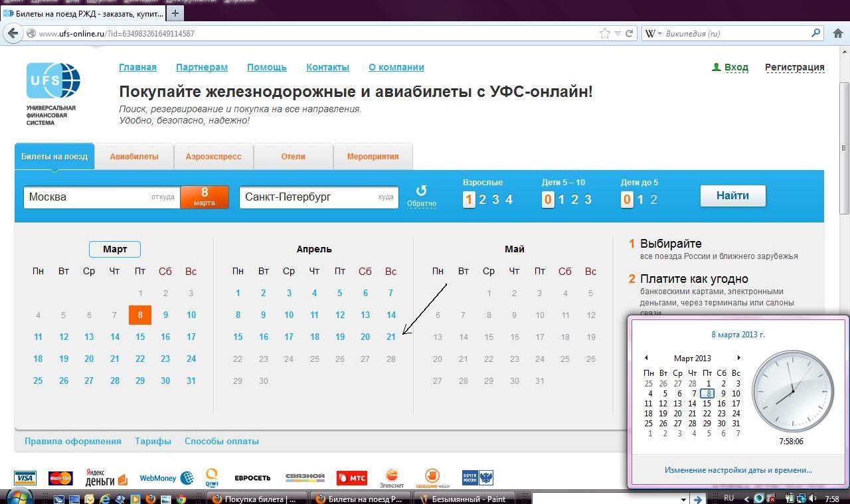The width and height of the screenshot is (850, 504).
Task: Go to next month in system calendar
Action: (738, 358)
